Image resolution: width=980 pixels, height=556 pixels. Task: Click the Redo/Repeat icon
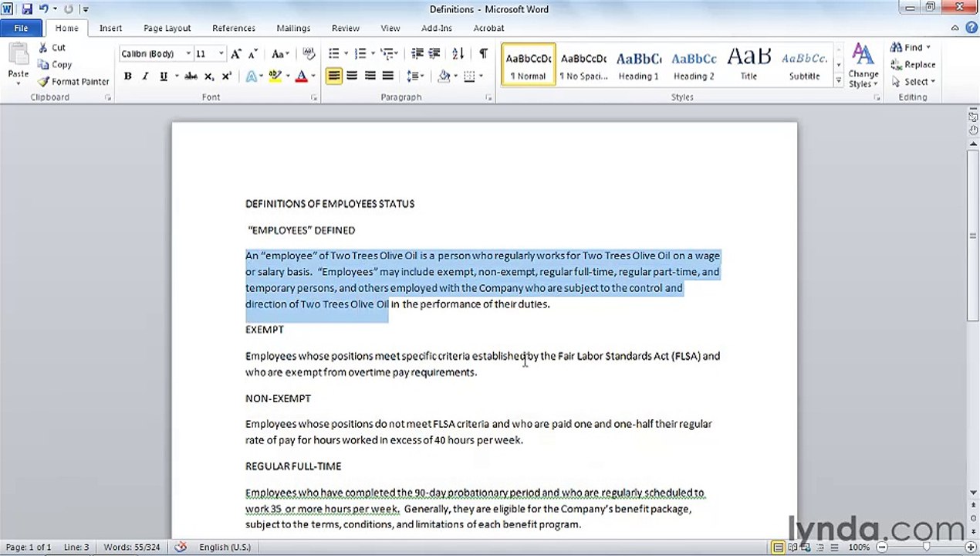(68, 9)
